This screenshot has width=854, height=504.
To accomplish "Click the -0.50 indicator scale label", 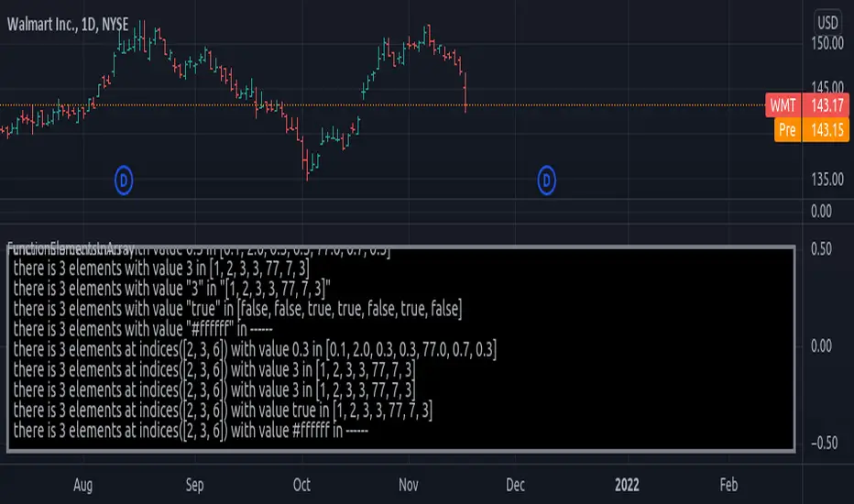I will click(827, 443).
